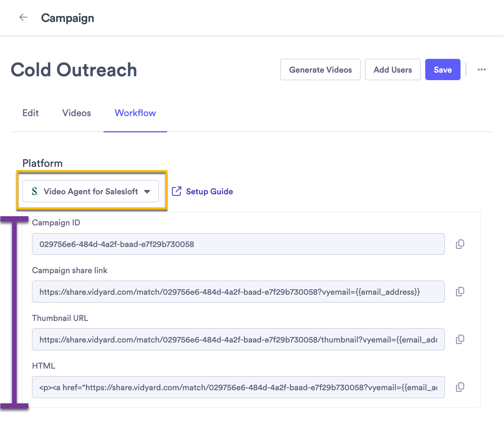Screen dimensions: 504x437
Task: Open the more options ellipsis menu
Action: [x=481, y=70]
